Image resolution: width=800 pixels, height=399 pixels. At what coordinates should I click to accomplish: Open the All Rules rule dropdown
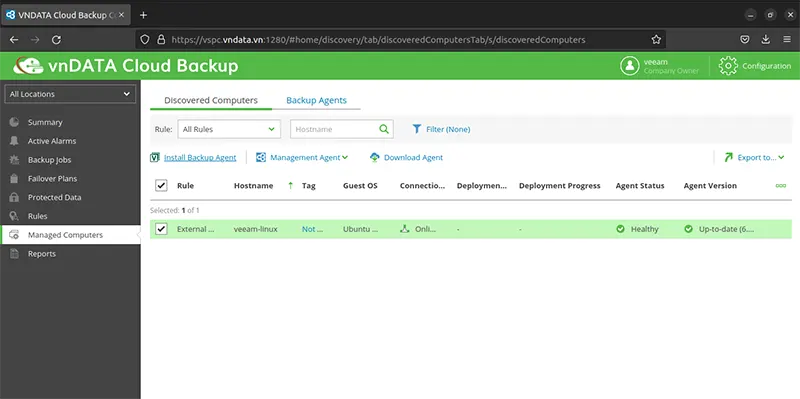click(229, 129)
